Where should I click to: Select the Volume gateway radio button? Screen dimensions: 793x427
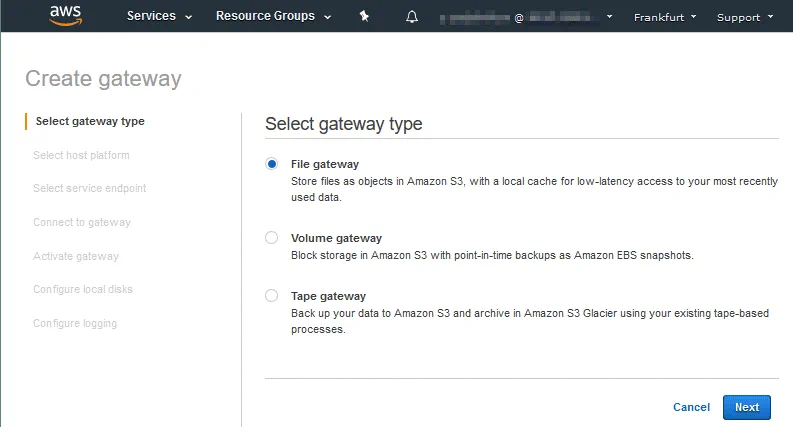272,238
